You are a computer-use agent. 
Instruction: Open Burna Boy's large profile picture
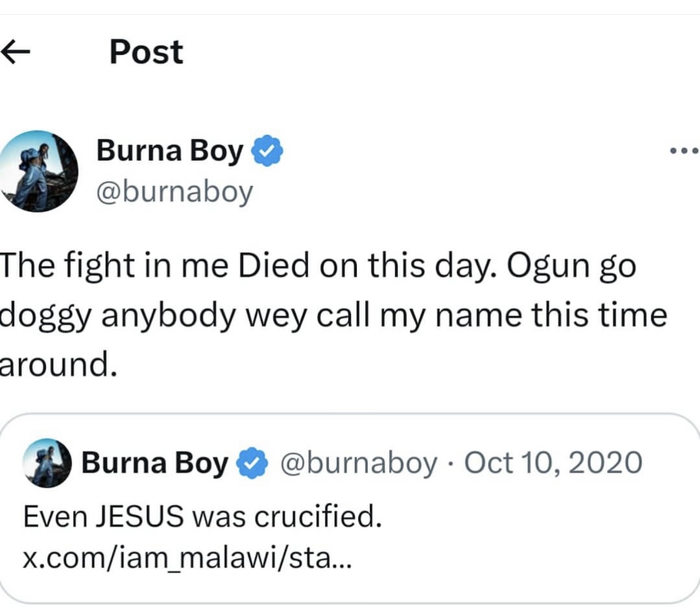pos(38,171)
